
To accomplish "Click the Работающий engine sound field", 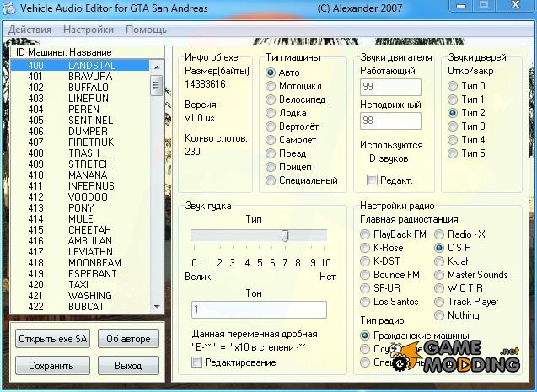I will point(390,87).
